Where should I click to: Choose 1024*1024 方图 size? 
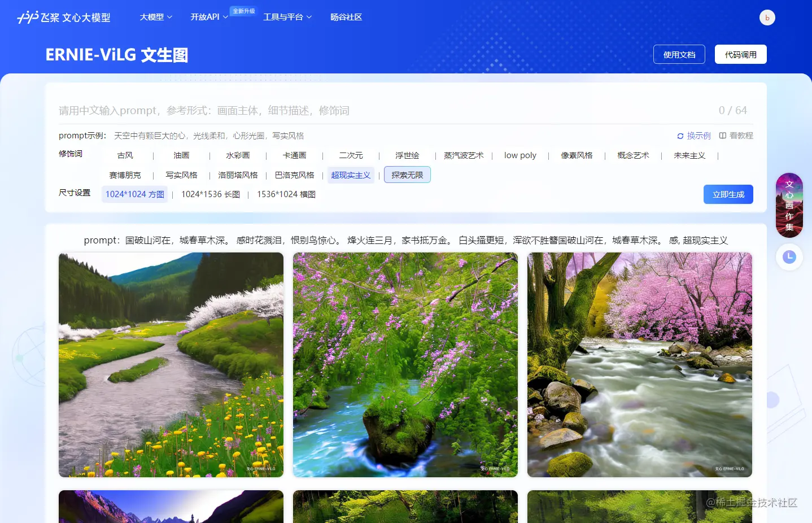pos(134,194)
